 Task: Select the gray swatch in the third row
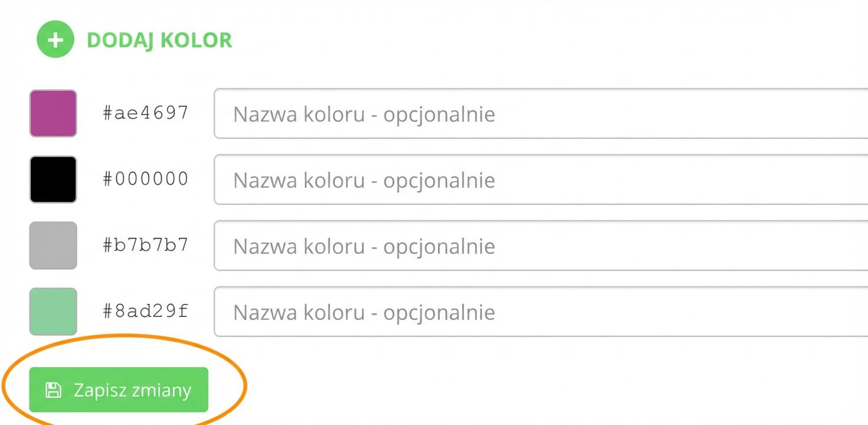click(53, 246)
